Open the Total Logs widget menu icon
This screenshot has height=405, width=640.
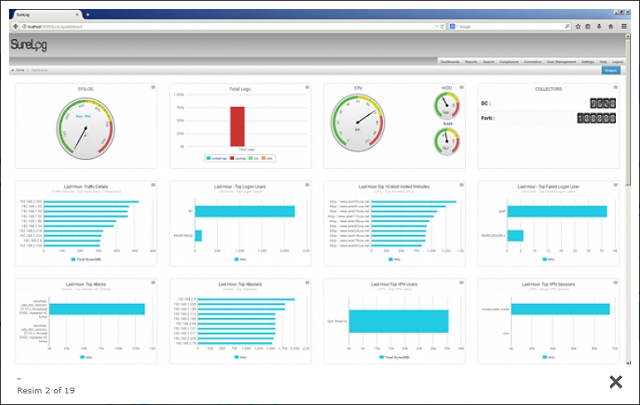tap(307, 87)
